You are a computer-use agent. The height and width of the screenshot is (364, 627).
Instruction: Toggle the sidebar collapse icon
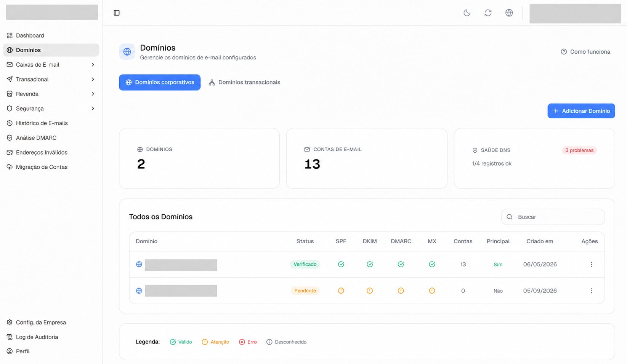click(x=117, y=13)
